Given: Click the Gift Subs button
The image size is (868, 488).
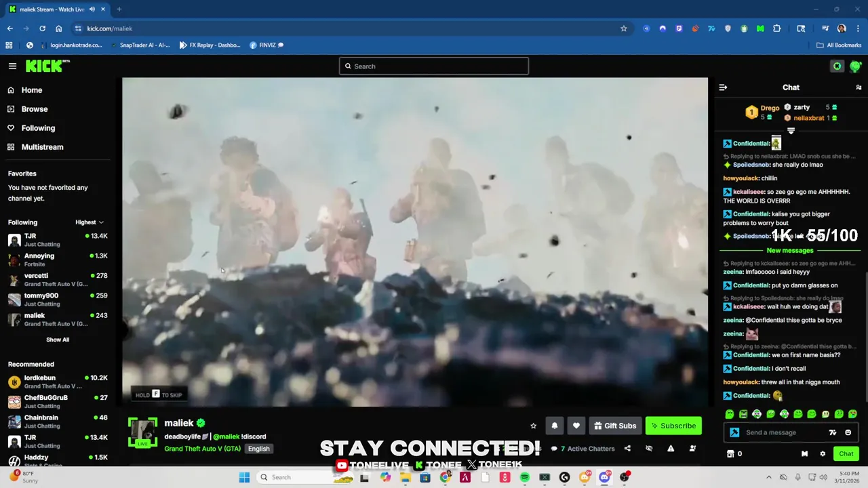Looking at the screenshot, I should pyautogui.click(x=615, y=426).
